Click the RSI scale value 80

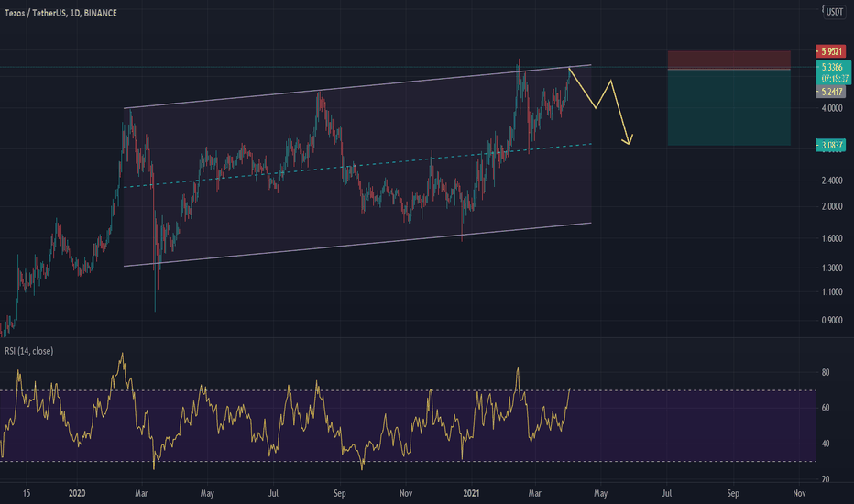(x=825, y=373)
